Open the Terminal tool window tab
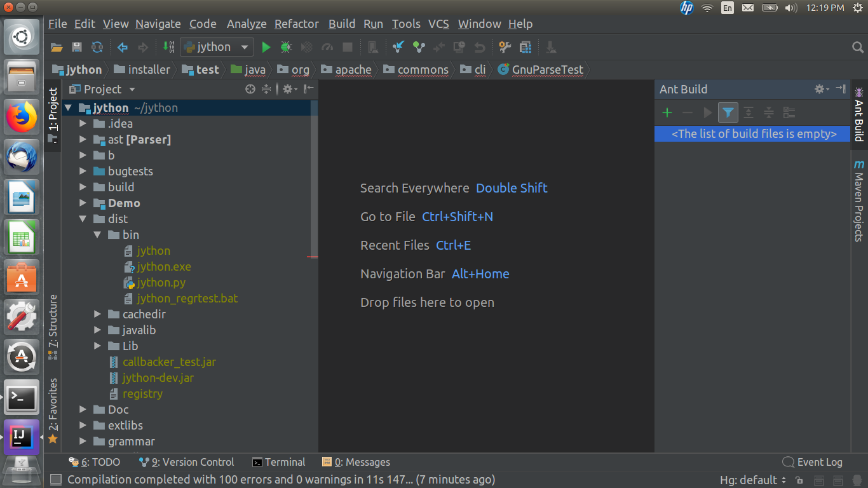 (279, 463)
